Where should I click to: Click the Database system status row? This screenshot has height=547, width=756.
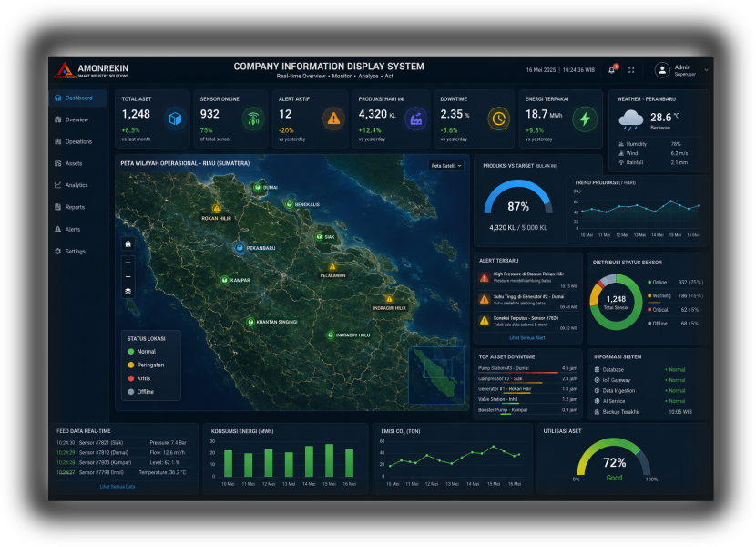coord(640,370)
